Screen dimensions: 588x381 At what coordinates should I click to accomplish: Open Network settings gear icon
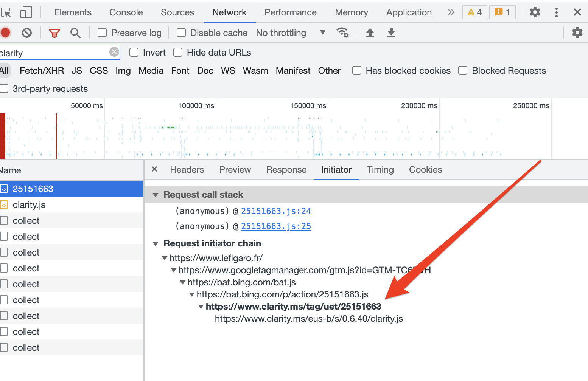[x=577, y=33]
